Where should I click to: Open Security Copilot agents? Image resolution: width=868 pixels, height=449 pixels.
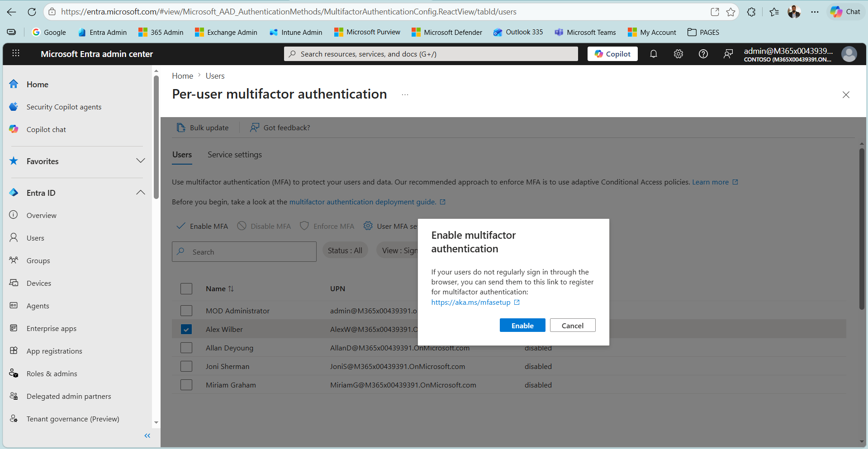[x=64, y=107]
